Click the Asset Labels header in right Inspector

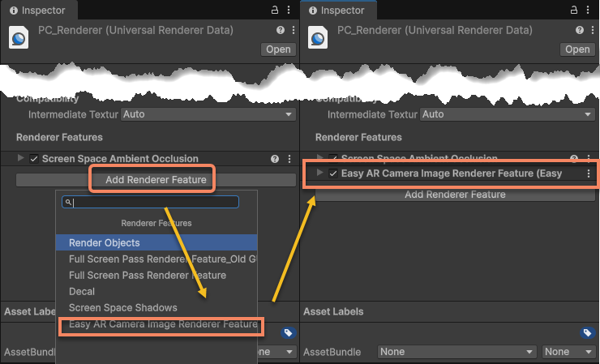333,311
